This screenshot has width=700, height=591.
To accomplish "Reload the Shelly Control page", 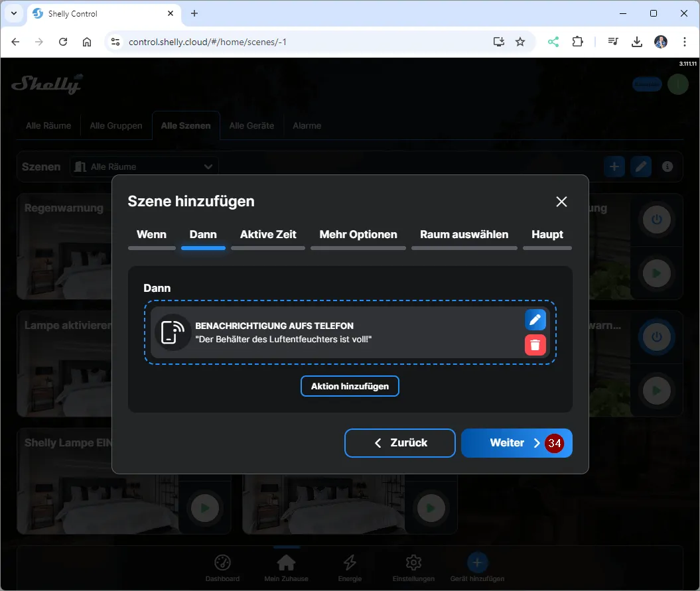I will 63,42.
